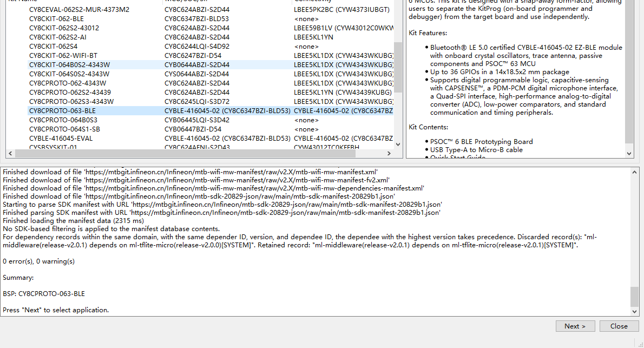Click 'Finished loading the manifest data' line
Screen dimensions: 644x348
73,221
